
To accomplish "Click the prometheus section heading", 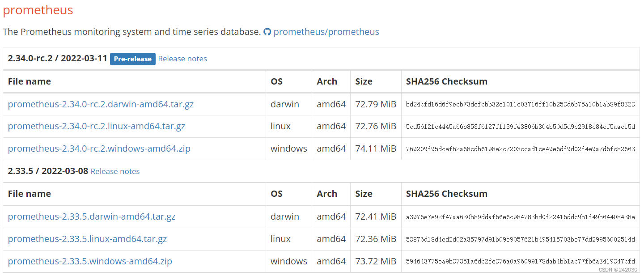I will (38, 10).
